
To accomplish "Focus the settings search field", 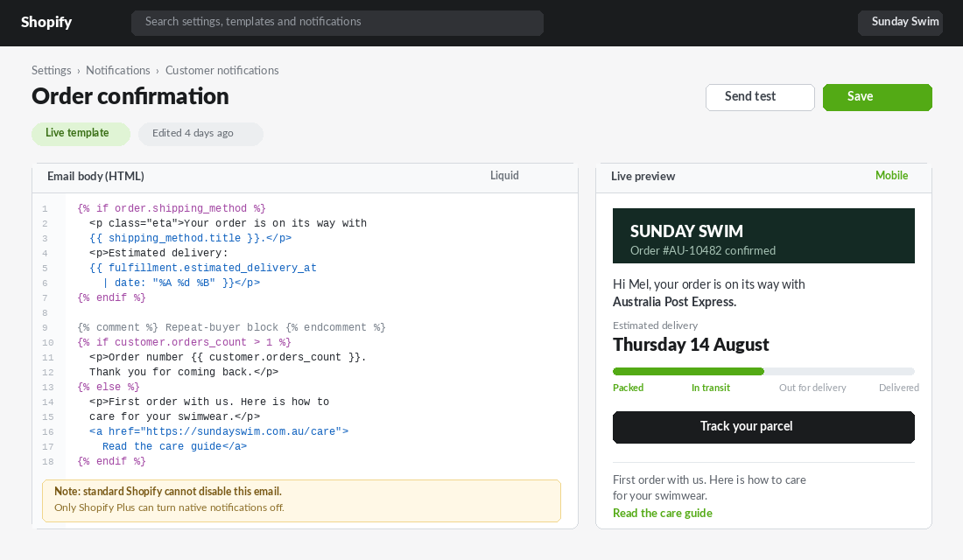I will click(x=337, y=23).
